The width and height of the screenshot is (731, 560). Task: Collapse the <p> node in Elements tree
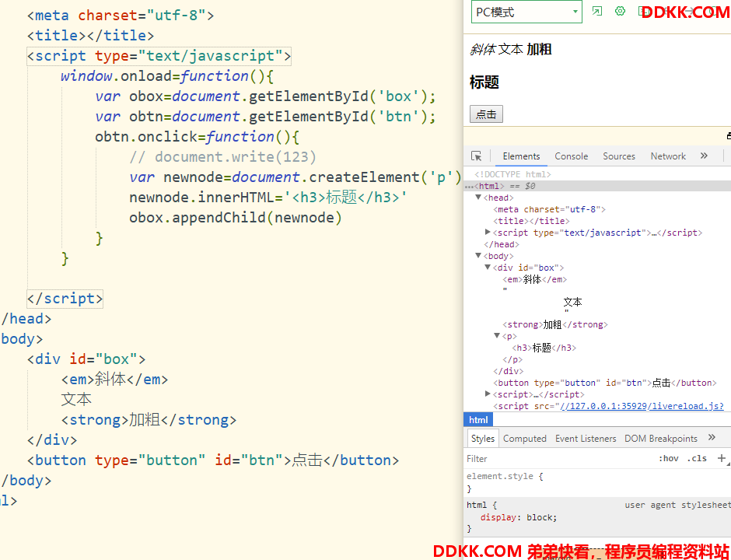point(497,336)
